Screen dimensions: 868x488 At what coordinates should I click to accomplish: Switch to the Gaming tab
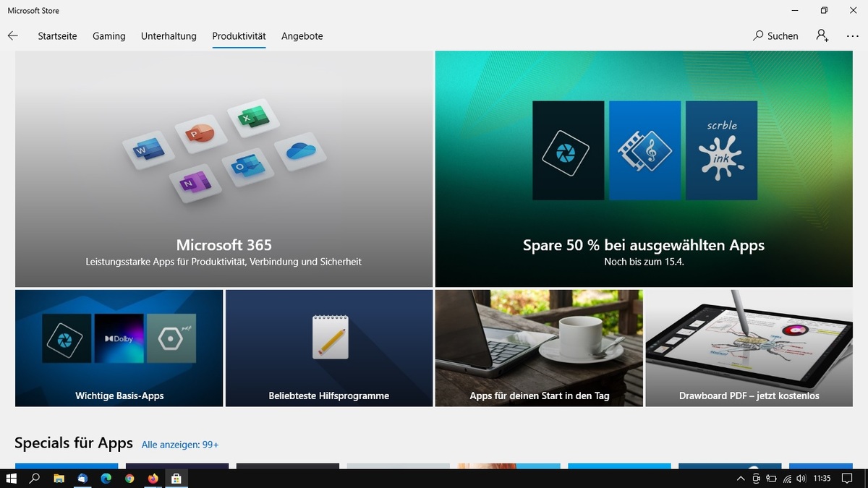click(x=109, y=36)
